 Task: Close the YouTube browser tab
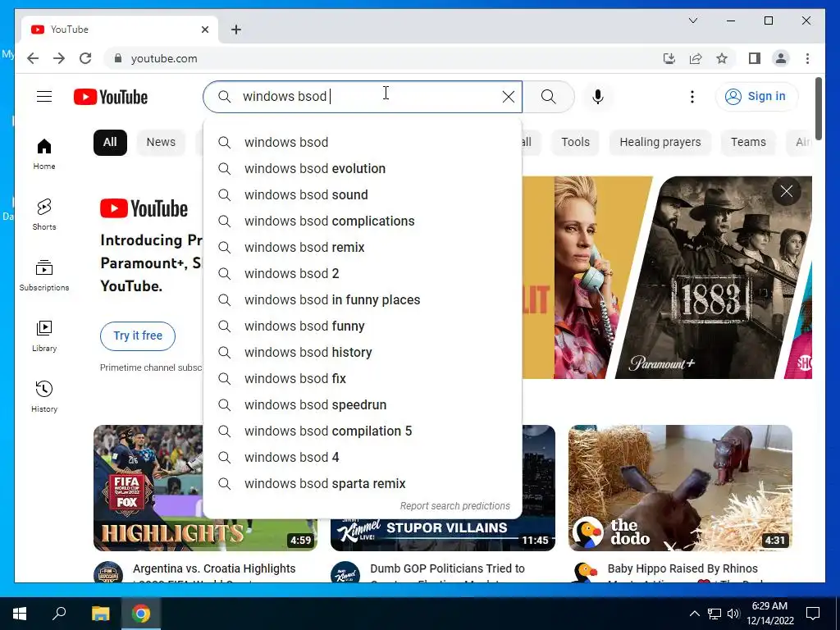coord(204,30)
